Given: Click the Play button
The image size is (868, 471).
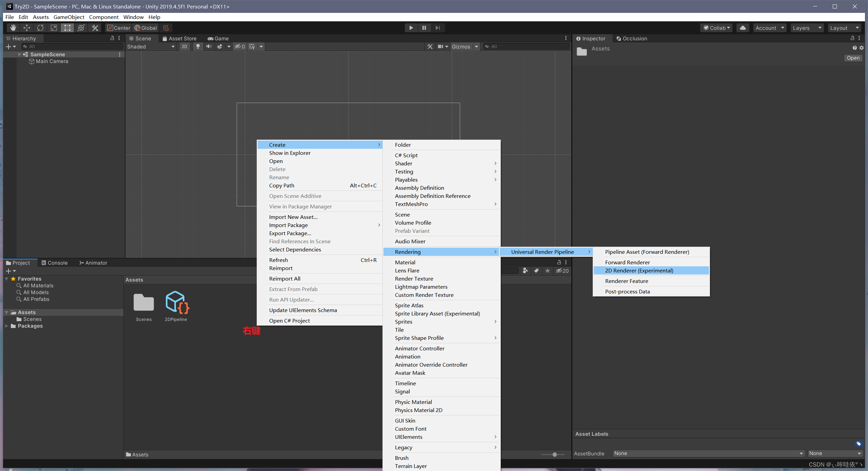Looking at the screenshot, I should click(x=411, y=28).
